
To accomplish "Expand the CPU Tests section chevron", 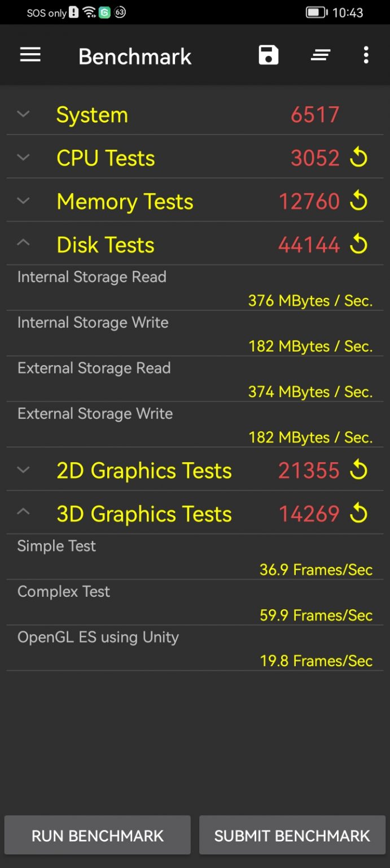I will tap(23, 158).
